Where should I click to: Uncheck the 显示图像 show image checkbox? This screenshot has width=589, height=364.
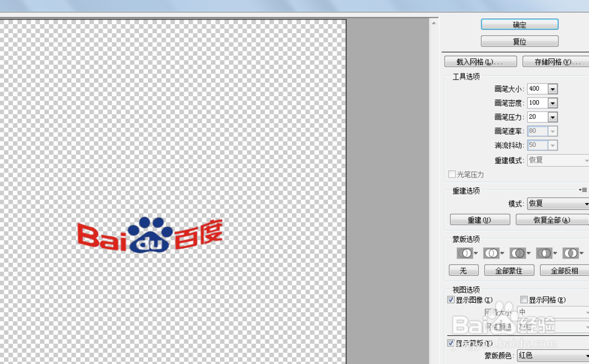(451, 299)
